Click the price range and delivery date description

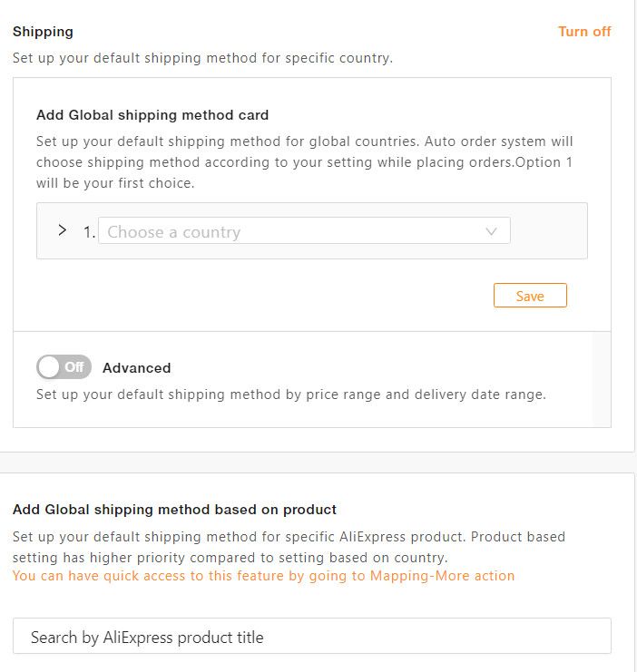[x=290, y=394]
